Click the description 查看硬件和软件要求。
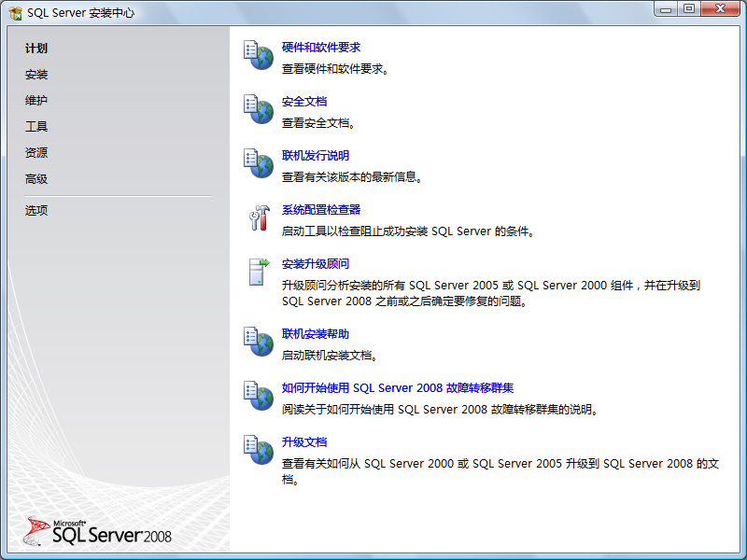The width and height of the screenshot is (747, 560). (x=335, y=69)
